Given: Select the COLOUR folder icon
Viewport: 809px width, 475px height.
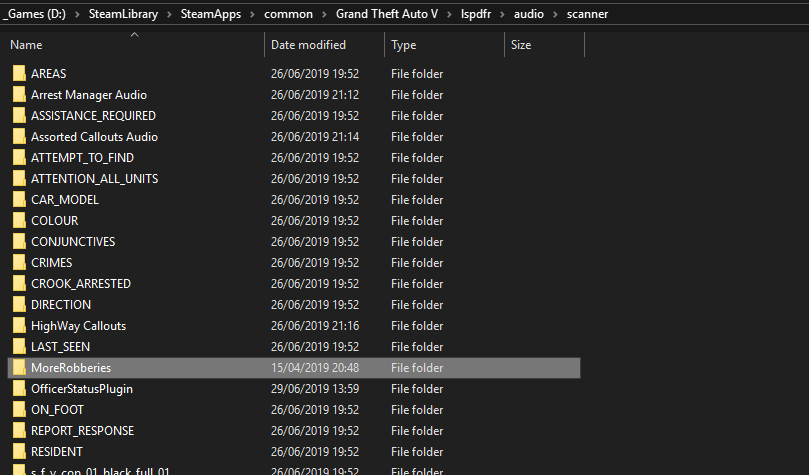Looking at the screenshot, I should tap(19, 220).
